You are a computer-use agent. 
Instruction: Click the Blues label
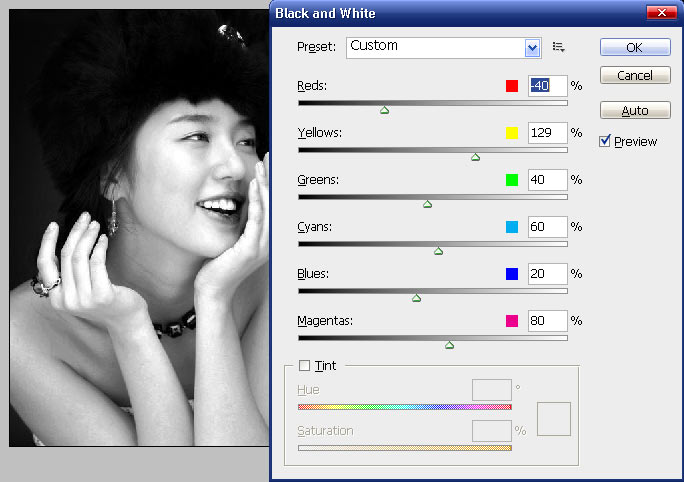click(313, 274)
